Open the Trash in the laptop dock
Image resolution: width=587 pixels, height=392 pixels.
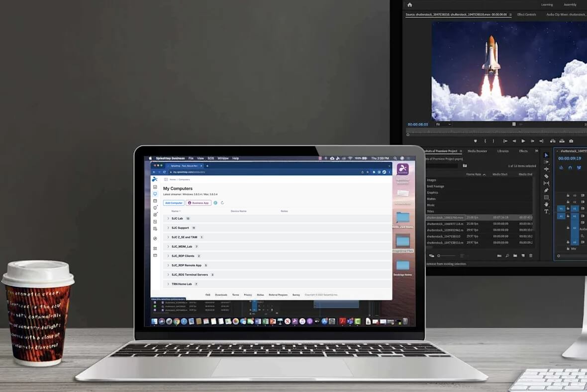[405, 321]
